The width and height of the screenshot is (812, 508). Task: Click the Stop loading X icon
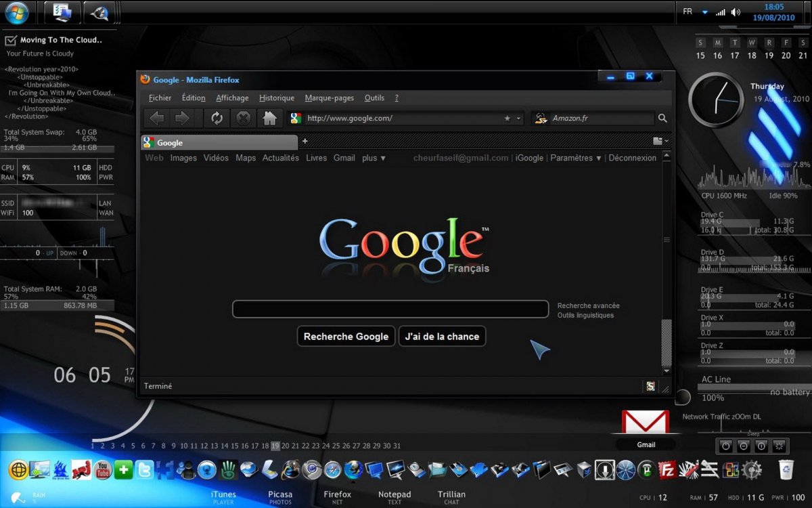(x=243, y=119)
